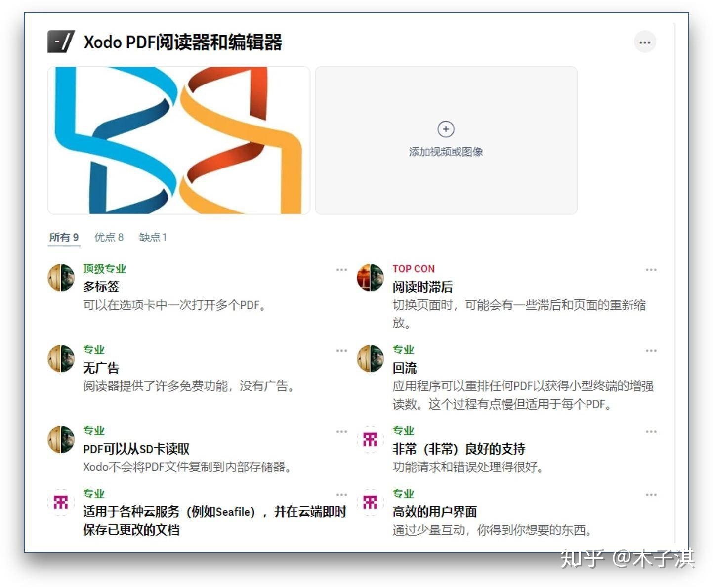Open the Xodo colorful ribbon image thumbnail

(179, 140)
